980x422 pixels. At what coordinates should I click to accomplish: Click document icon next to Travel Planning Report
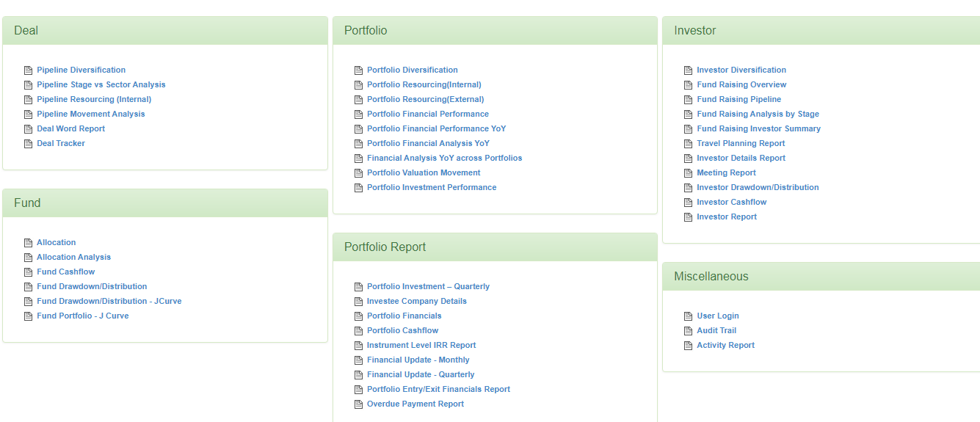point(689,144)
